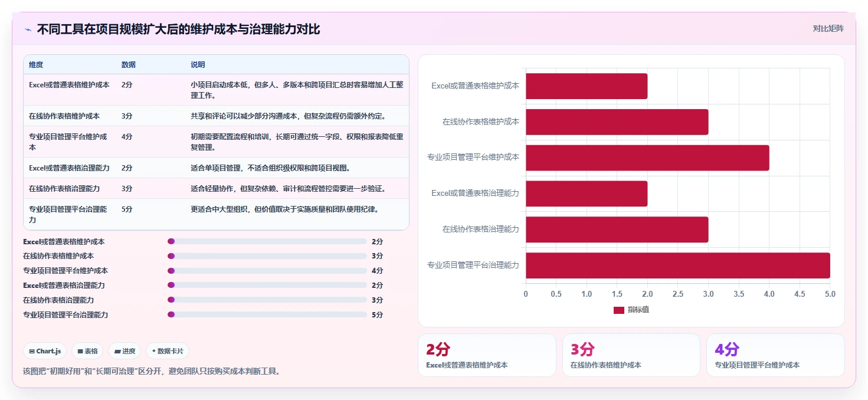Click description starting 初期需要配置流程和培训
This screenshot has height=400, width=868.
297,142
